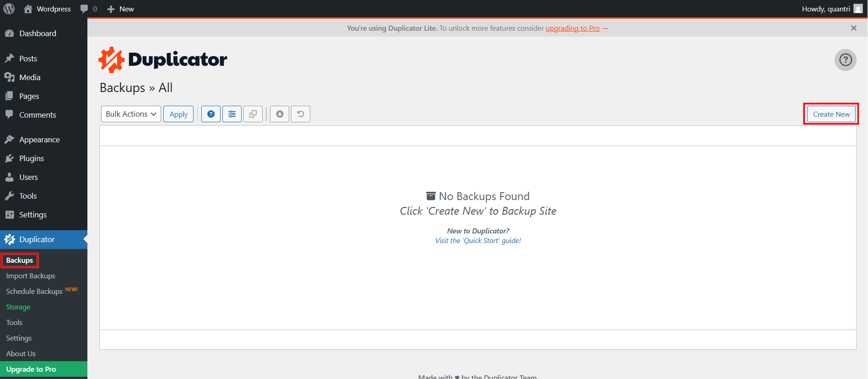Expand the Bulk Actions dropdown
Image resolution: width=868 pixels, height=379 pixels.
pyautogui.click(x=131, y=114)
